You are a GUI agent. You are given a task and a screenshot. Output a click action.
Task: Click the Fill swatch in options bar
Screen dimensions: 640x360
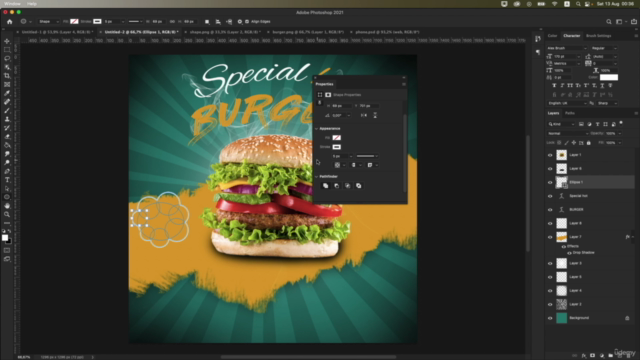74,22
